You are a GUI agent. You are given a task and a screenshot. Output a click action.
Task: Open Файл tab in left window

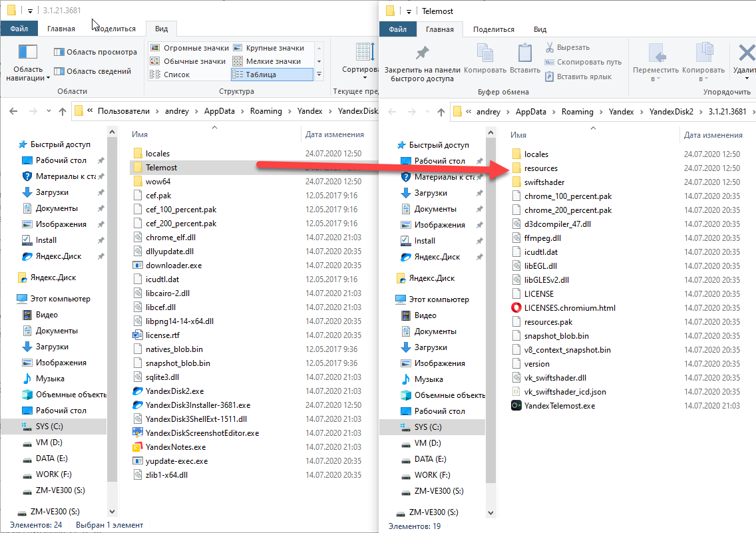point(19,29)
